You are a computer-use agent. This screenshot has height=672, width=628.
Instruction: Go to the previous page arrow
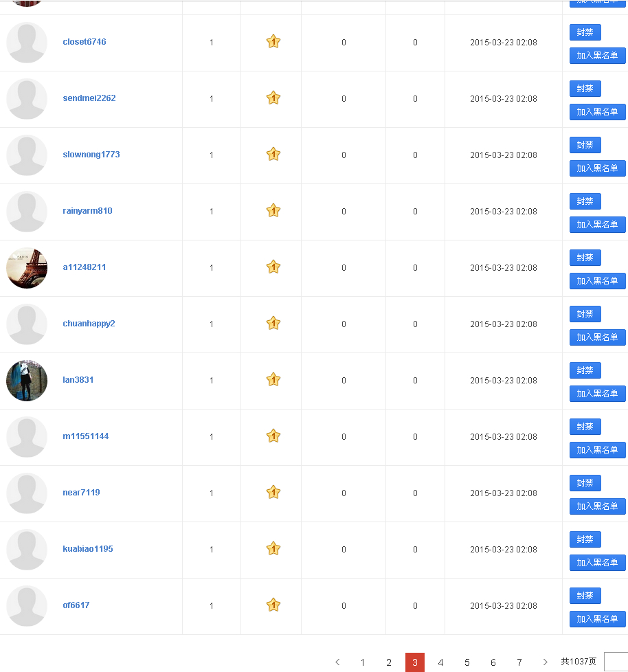click(337, 662)
